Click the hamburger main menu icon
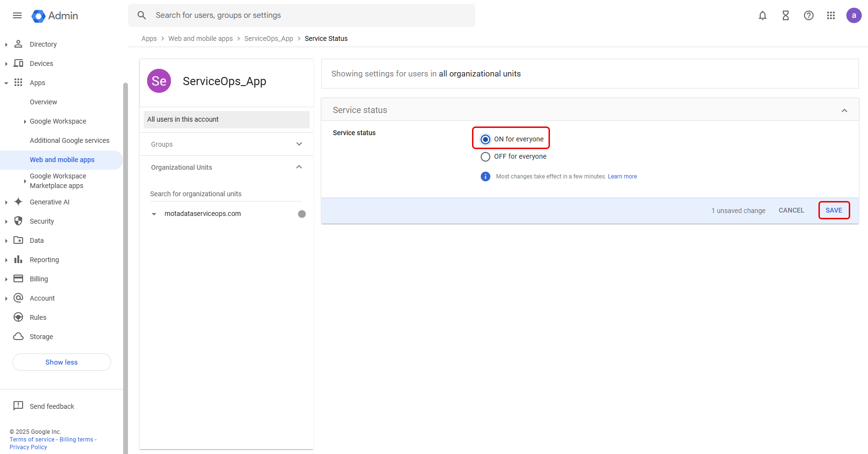Viewport: 868px width, 454px height. (17, 15)
